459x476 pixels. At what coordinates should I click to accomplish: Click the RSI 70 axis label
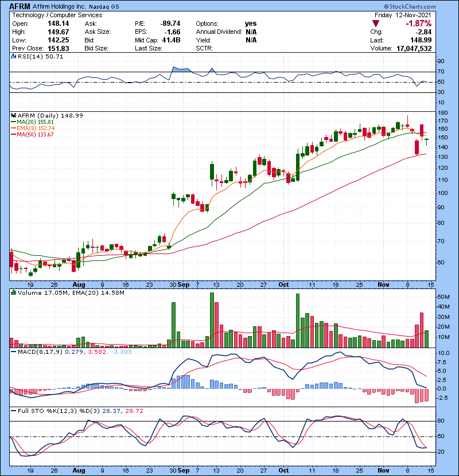[441, 72]
